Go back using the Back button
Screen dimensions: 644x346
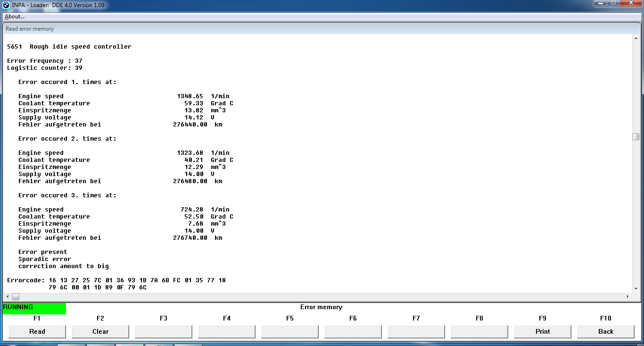[x=606, y=331]
